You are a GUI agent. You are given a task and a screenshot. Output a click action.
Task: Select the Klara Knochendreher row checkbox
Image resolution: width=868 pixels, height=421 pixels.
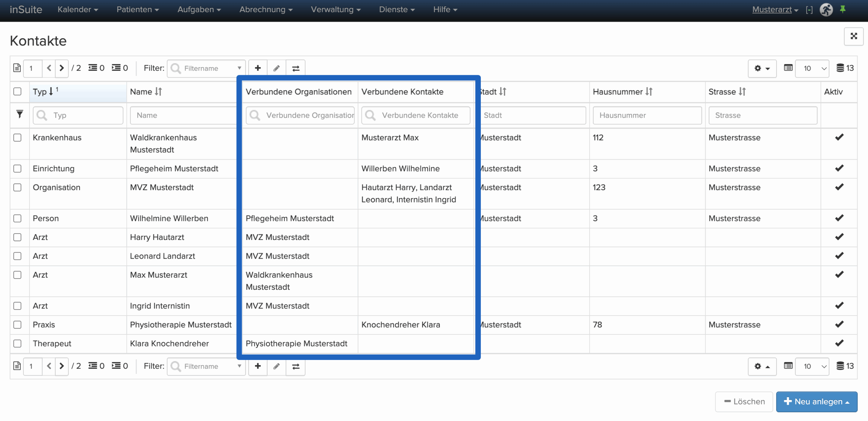[17, 343]
